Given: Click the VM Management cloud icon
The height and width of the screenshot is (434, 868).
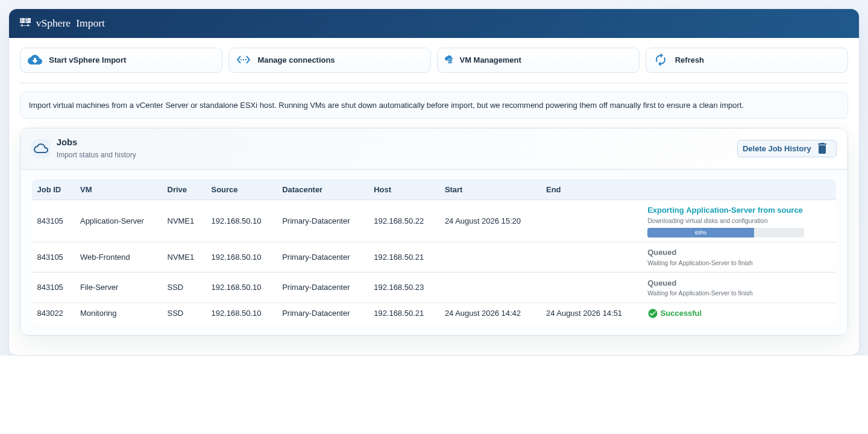Looking at the screenshot, I should [449, 60].
